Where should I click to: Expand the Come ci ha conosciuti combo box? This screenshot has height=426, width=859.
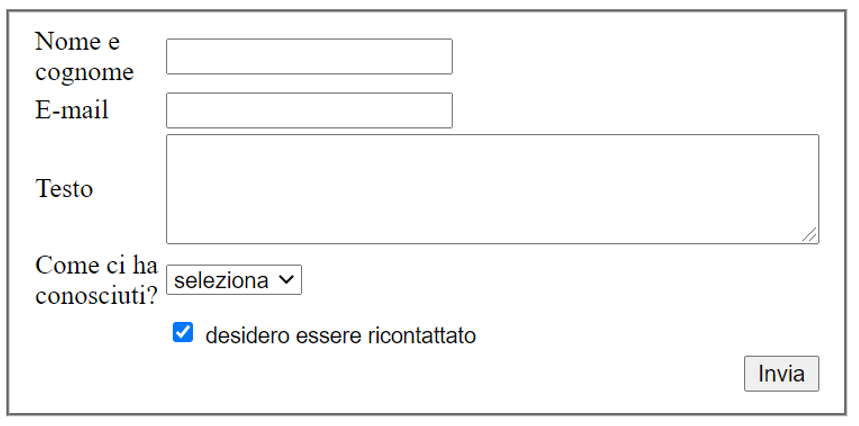pyautogui.click(x=234, y=281)
